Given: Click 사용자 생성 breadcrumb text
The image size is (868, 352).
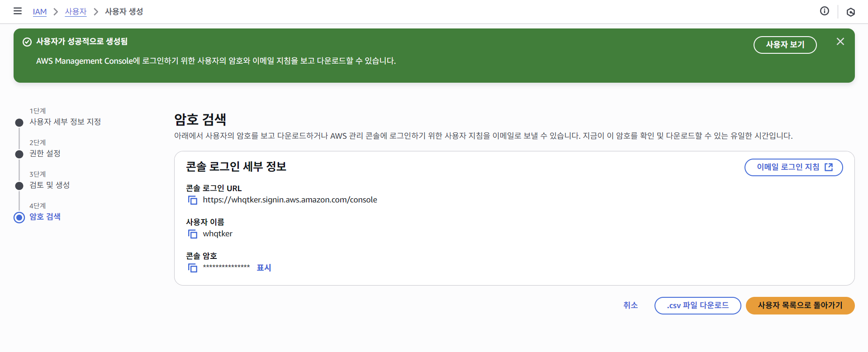Looking at the screenshot, I should tap(124, 12).
